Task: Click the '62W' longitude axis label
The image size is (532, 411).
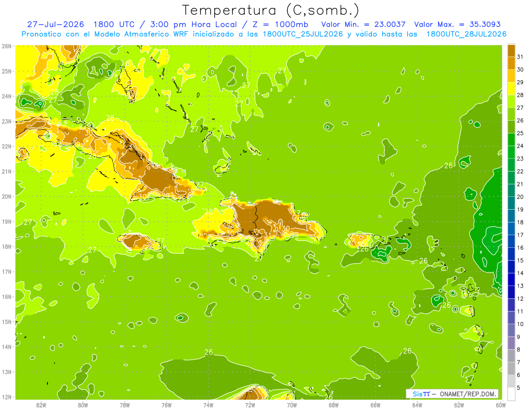Action: coord(459,405)
